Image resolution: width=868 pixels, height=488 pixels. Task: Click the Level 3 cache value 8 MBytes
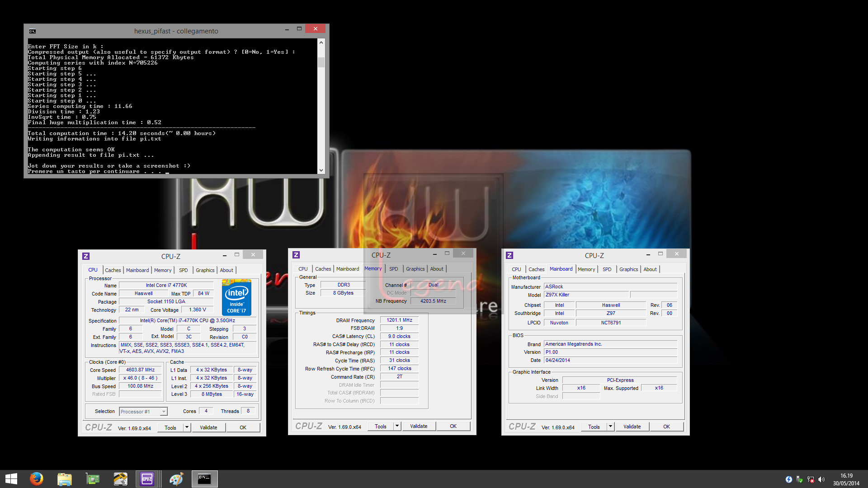coord(212,394)
